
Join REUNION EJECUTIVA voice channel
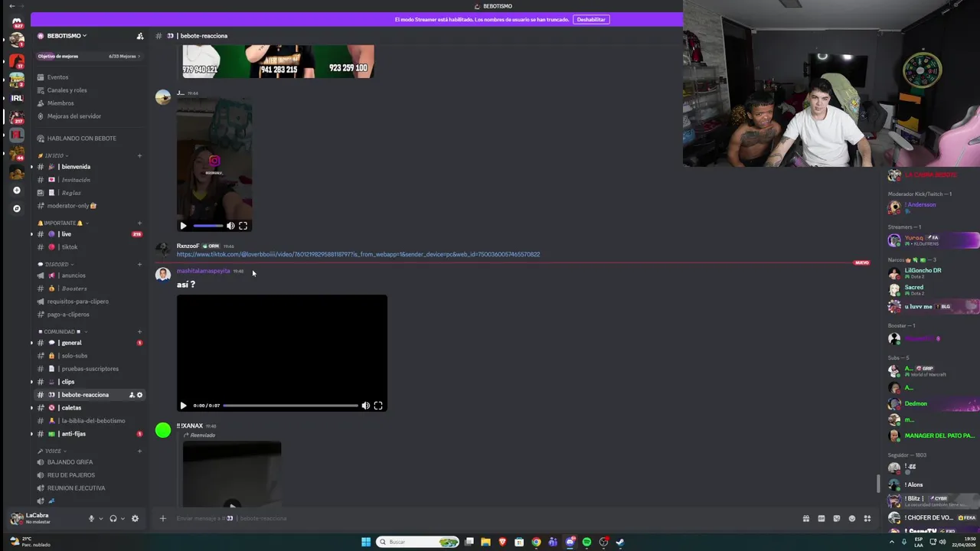76,488
